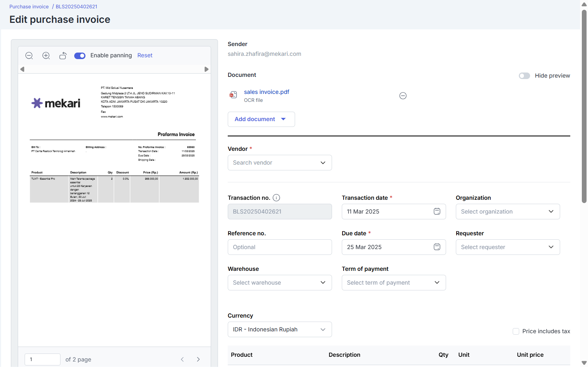The image size is (588, 368).
Task: Rotate the document preview
Action: click(x=63, y=55)
